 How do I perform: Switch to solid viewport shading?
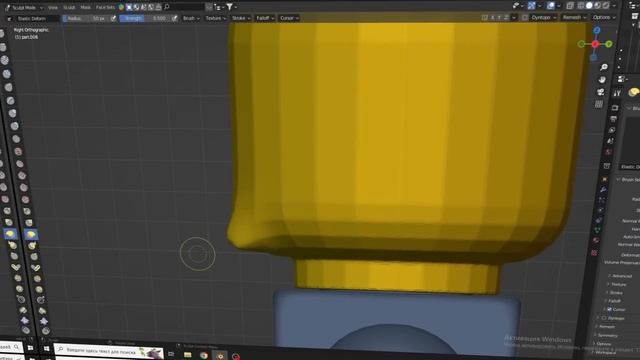[589, 6]
